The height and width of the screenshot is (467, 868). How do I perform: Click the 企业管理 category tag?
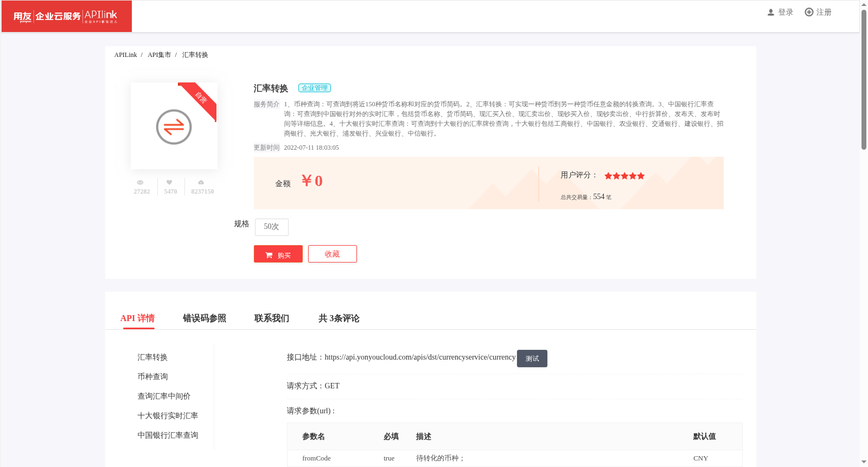[x=315, y=88]
